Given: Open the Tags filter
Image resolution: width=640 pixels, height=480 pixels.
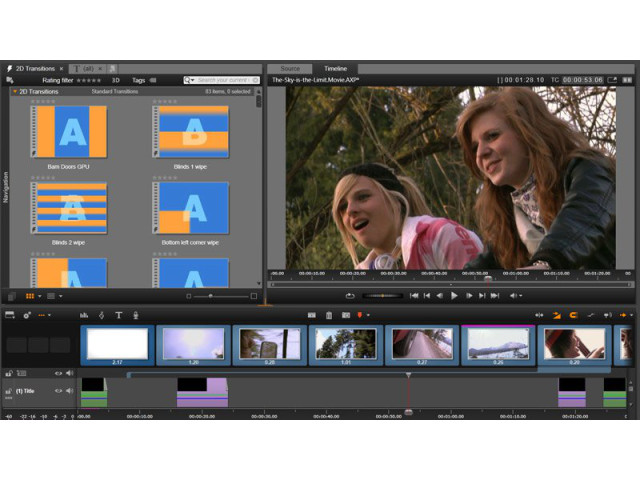Looking at the screenshot, I should tap(144, 80).
